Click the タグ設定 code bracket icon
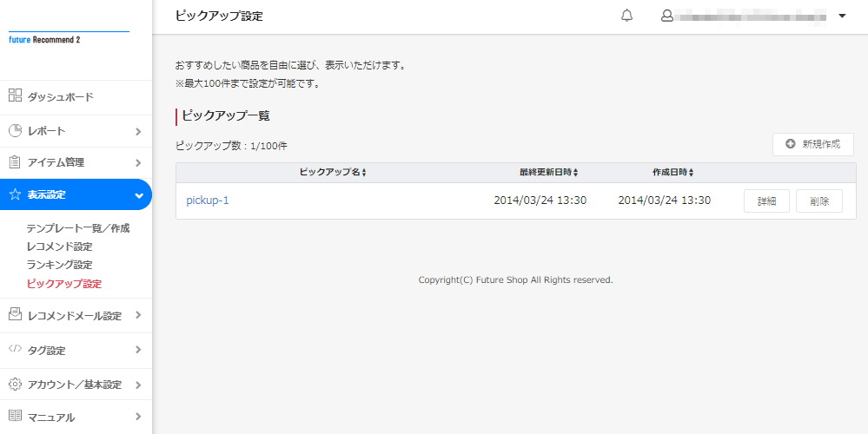Viewport: 868px width, 434px height. tap(15, 349)
